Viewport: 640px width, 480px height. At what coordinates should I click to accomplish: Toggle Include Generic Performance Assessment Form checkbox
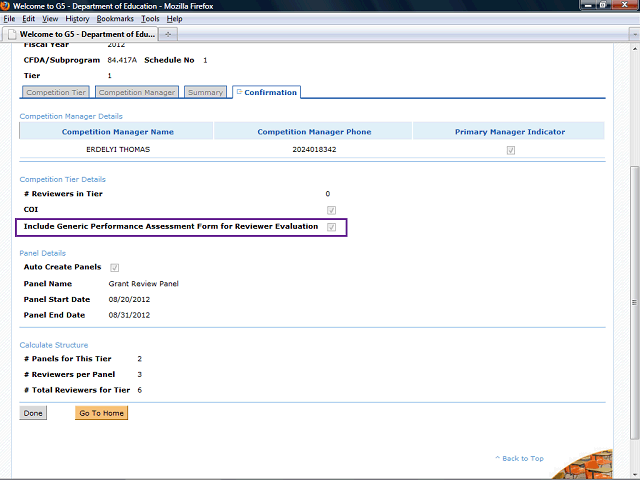[x=331, y=227]
